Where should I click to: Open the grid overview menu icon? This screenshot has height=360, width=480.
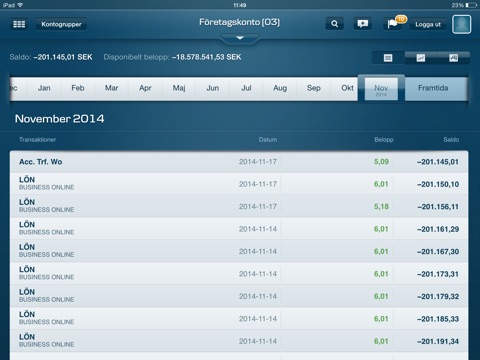pos(19,24)
